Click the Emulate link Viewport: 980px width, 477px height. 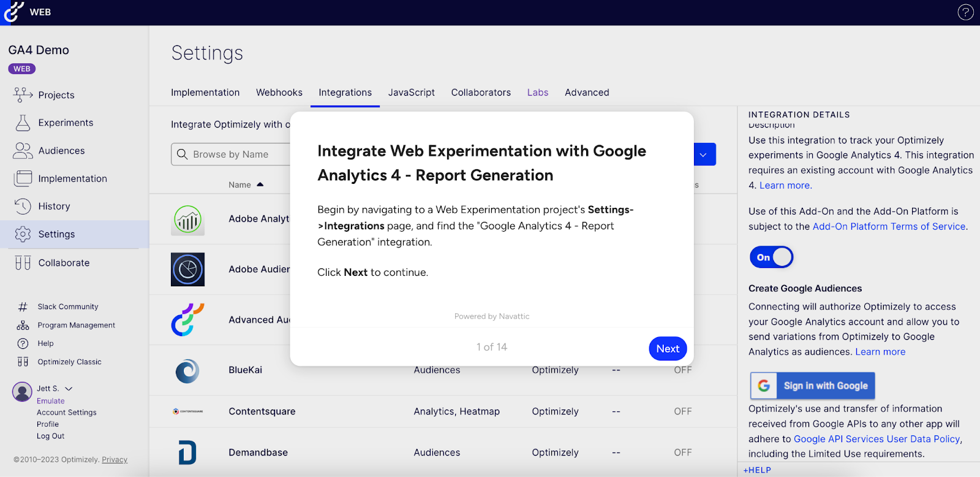coord(50,401)
